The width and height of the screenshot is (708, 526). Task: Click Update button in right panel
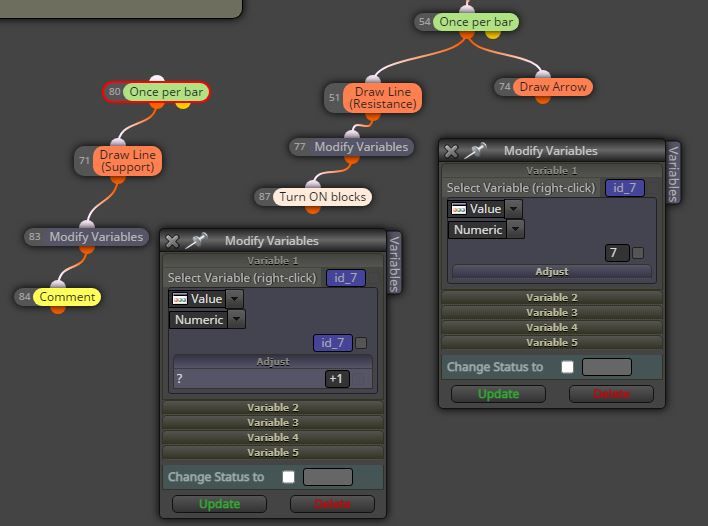coord(498,394)
